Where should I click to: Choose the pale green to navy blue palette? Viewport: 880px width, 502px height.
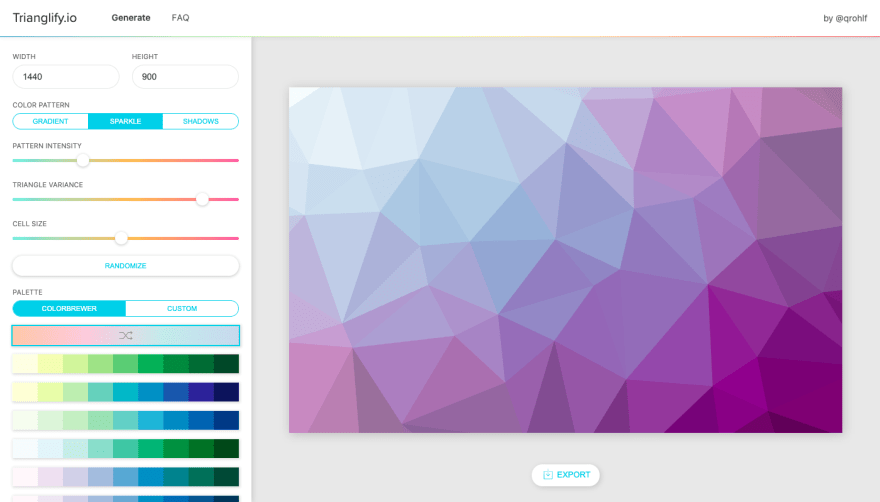click(126, 420)
